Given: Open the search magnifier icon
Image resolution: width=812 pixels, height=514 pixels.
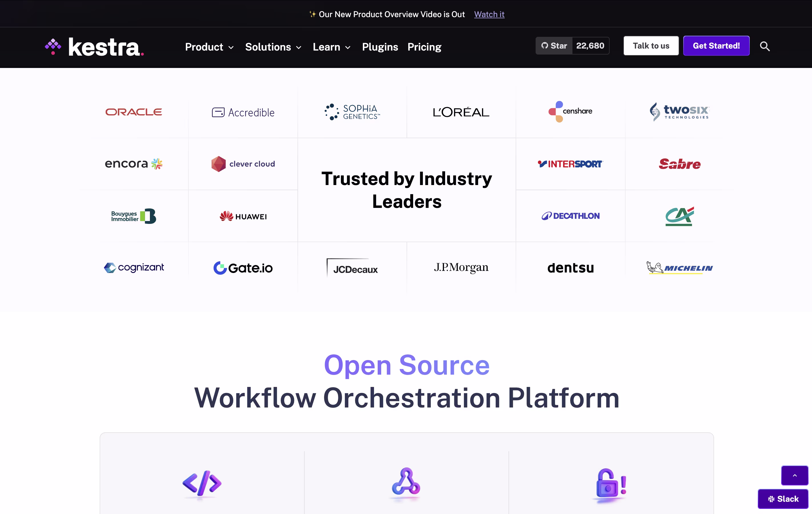Looking at the screenshot, I should (764, 46).
